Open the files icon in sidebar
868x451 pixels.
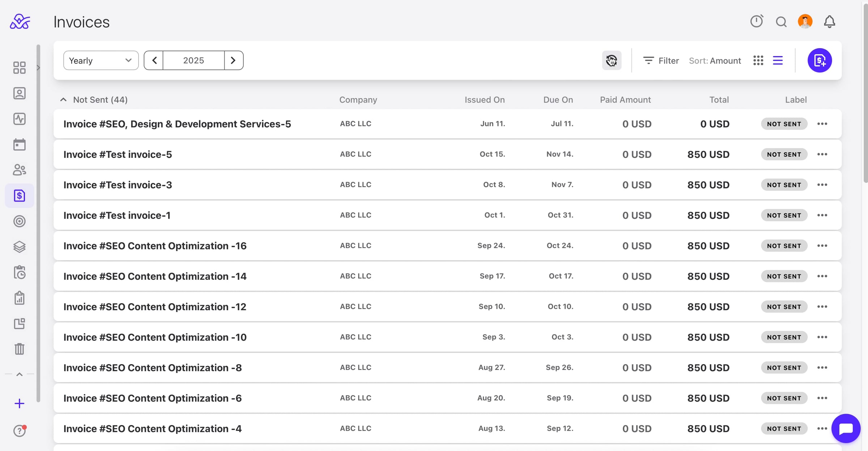click(20, 324)
